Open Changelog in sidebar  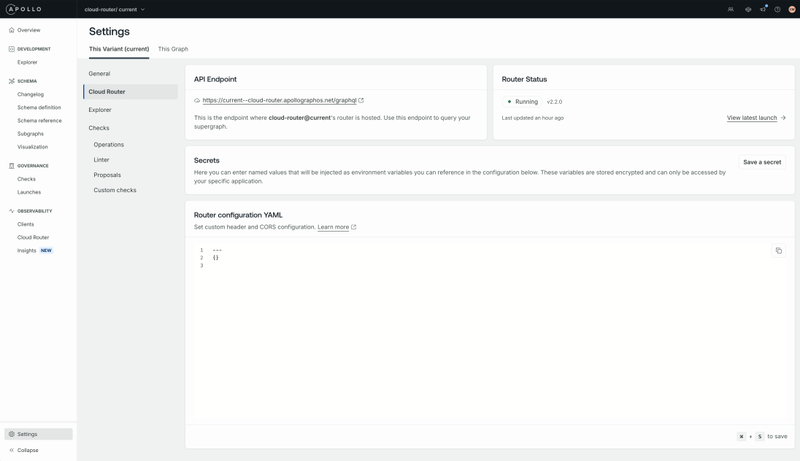point(31,94)
